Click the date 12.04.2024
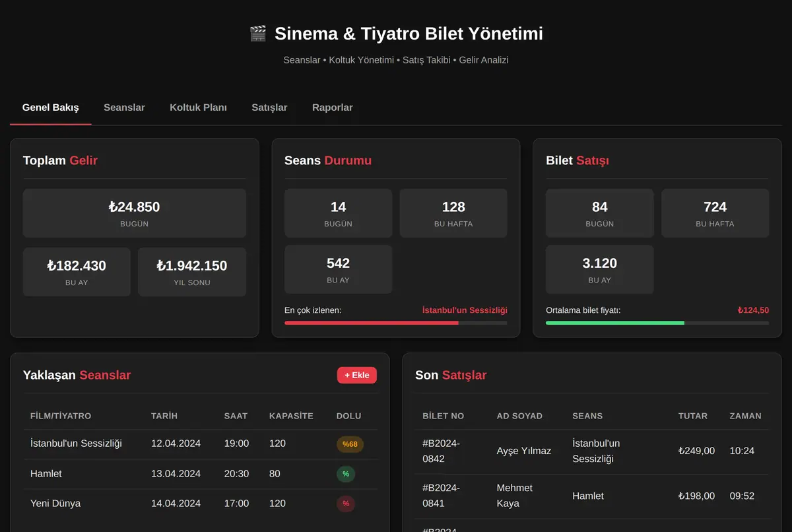Image resolution: width=792 pixels, height=532 pixels. point(176,444)
